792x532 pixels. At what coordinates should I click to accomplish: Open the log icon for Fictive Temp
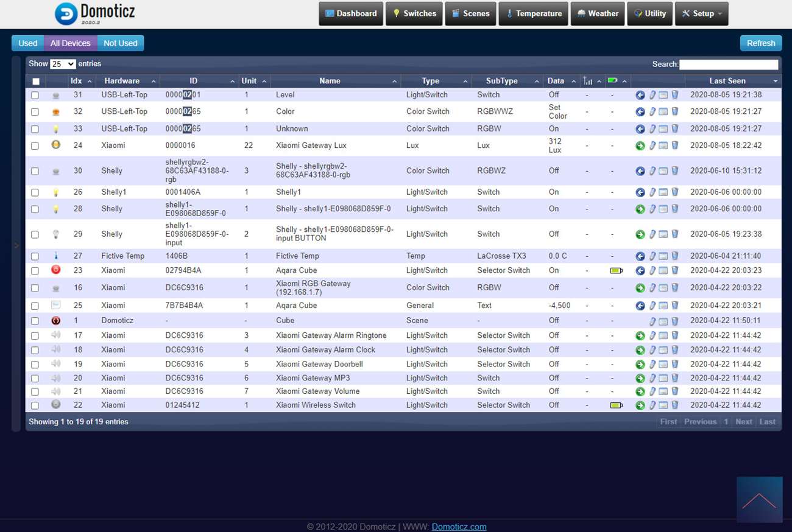[663, 256]
